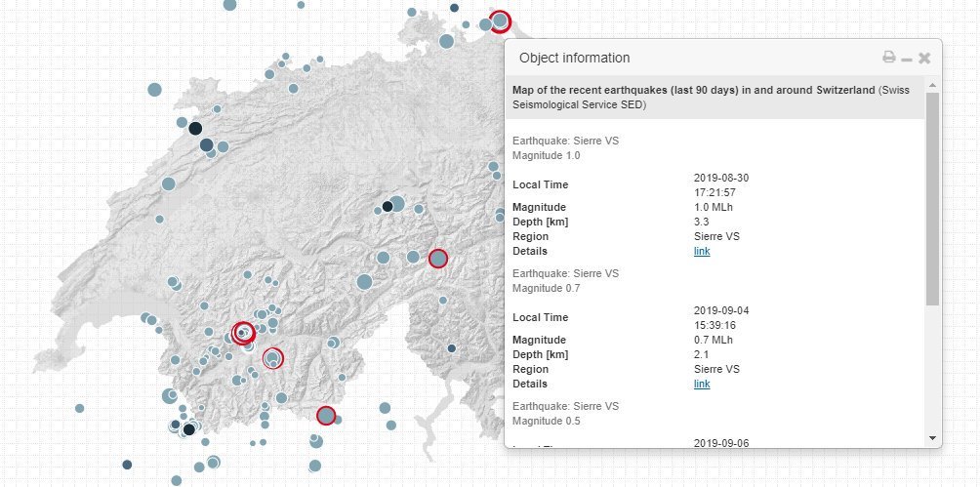Viewport: 980px width, 487px height.
Task: Select red-circled marker just left of popup
Action: point(438,258)
